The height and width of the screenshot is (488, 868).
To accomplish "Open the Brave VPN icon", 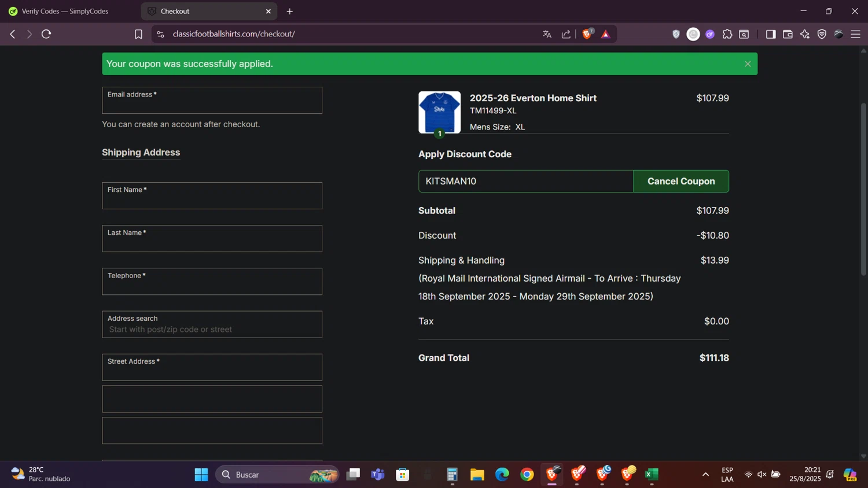I will tap(822, 34).
